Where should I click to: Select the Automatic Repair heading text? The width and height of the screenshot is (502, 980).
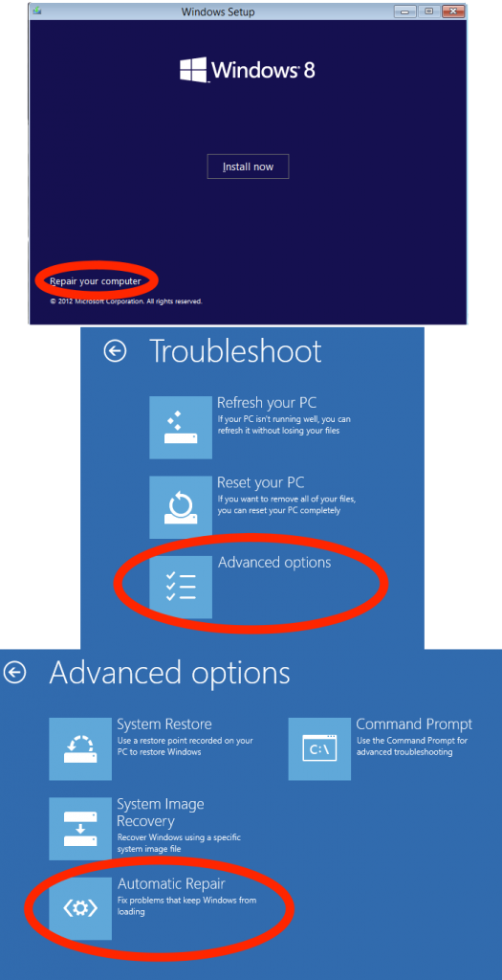171,883
